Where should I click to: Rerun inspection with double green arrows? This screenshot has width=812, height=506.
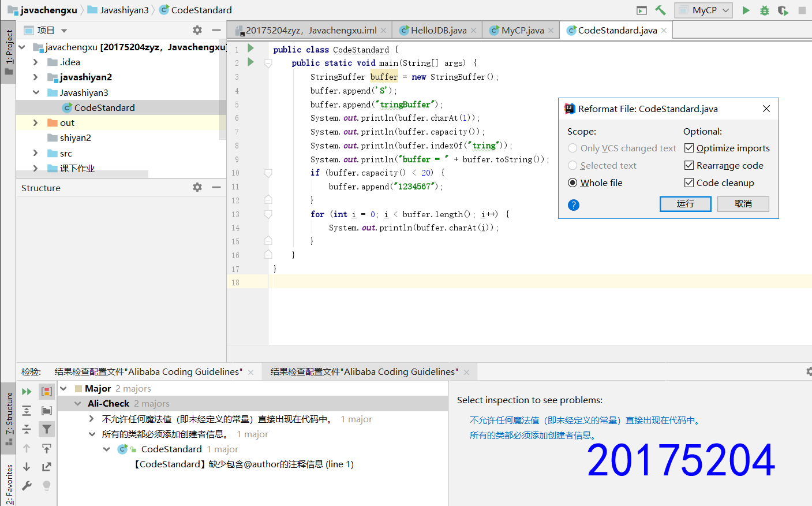point(27,392)
